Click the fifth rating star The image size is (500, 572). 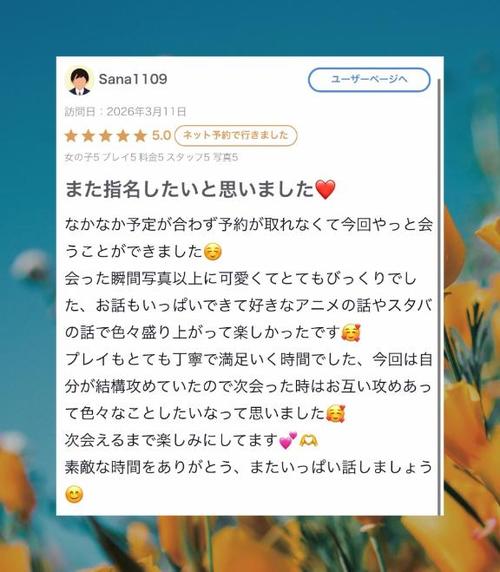140,136
